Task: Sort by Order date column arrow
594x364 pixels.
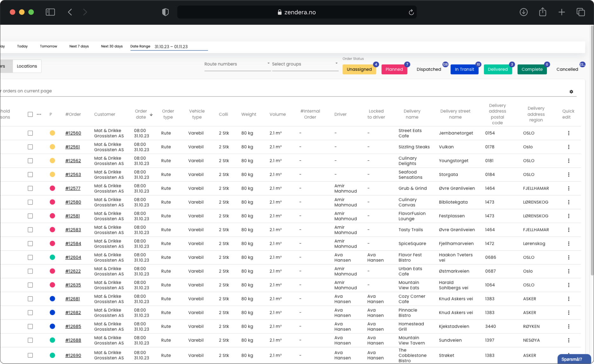Action: pos(151,115)
